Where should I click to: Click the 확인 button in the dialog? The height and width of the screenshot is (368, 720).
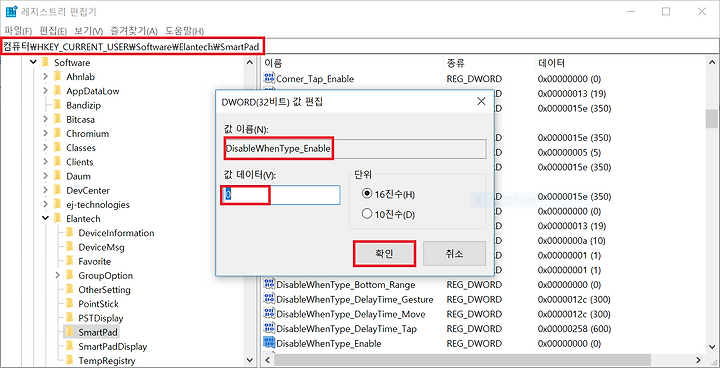pyautogui.click(x=384, y=254)
